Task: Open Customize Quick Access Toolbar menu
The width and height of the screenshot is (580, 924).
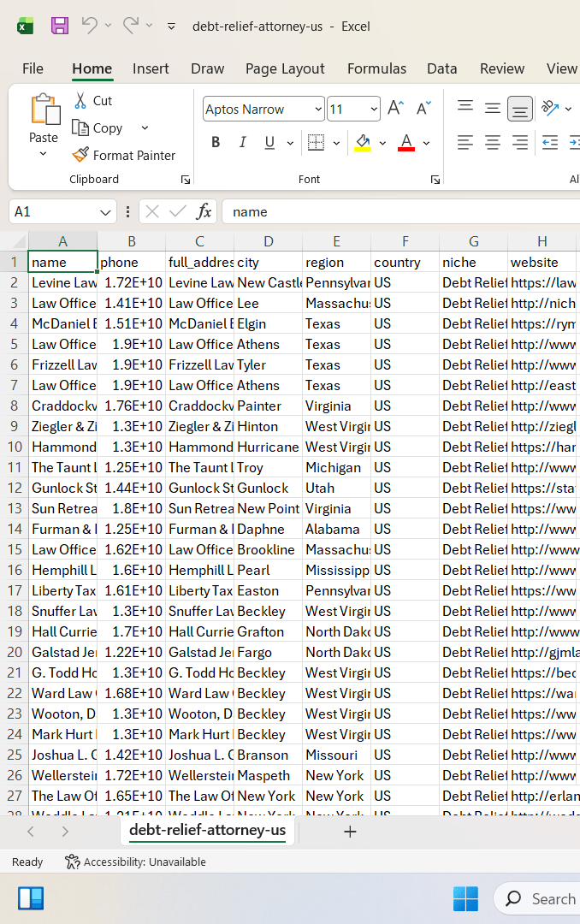Action: [x=172, y=26]
